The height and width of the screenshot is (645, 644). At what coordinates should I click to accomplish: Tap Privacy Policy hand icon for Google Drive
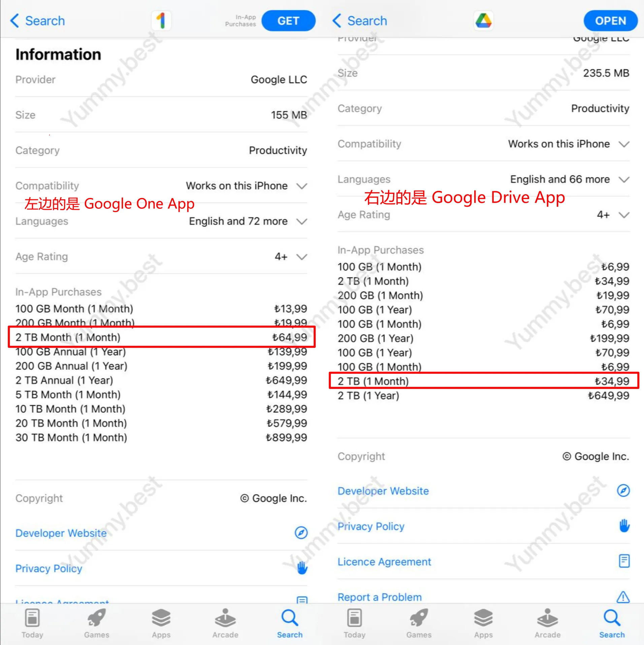(x=624, y=525)
